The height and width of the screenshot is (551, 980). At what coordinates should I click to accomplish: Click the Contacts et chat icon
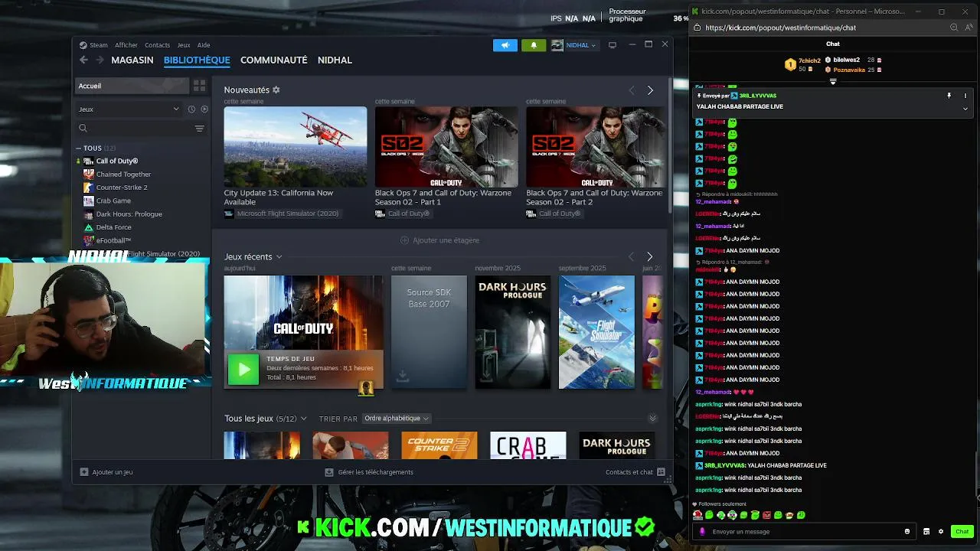tap(661, 472)
